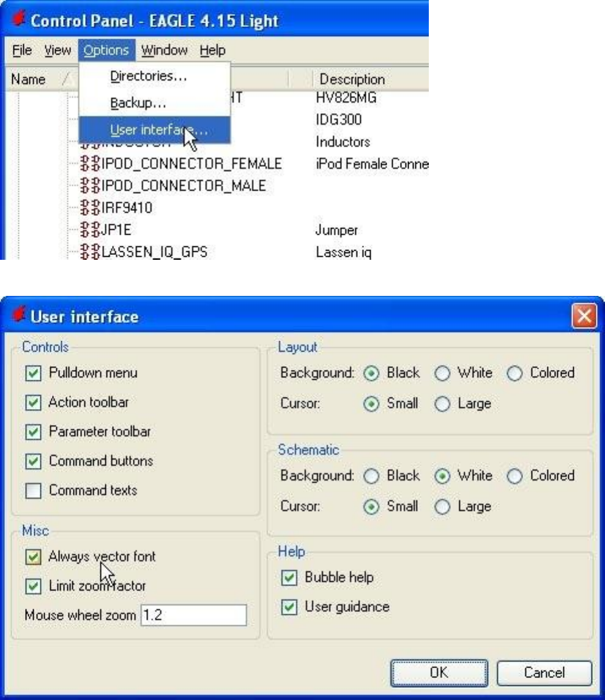Choose Small cursor for Schematic
Screen dimensions: 605x700
click(371, 507)
